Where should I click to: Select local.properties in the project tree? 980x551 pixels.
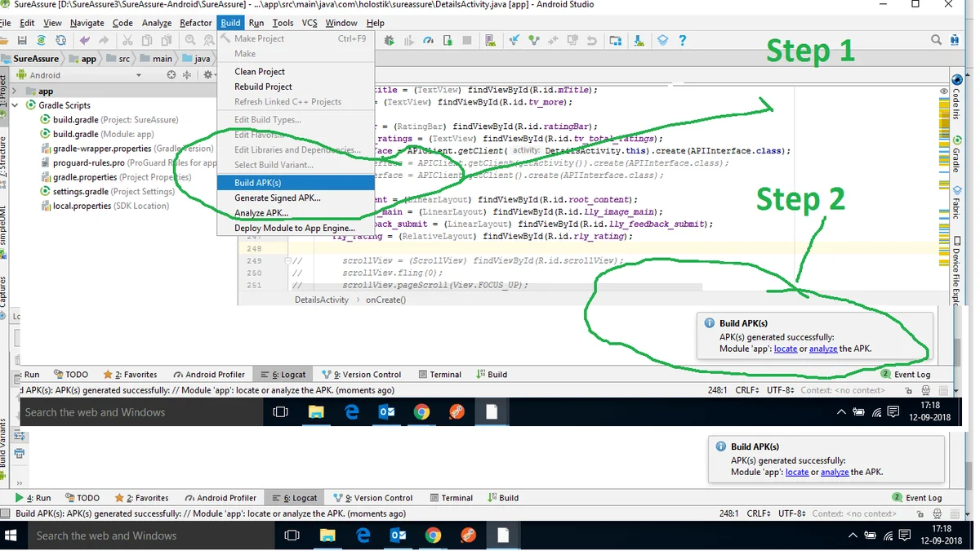[x=105, y=206]
